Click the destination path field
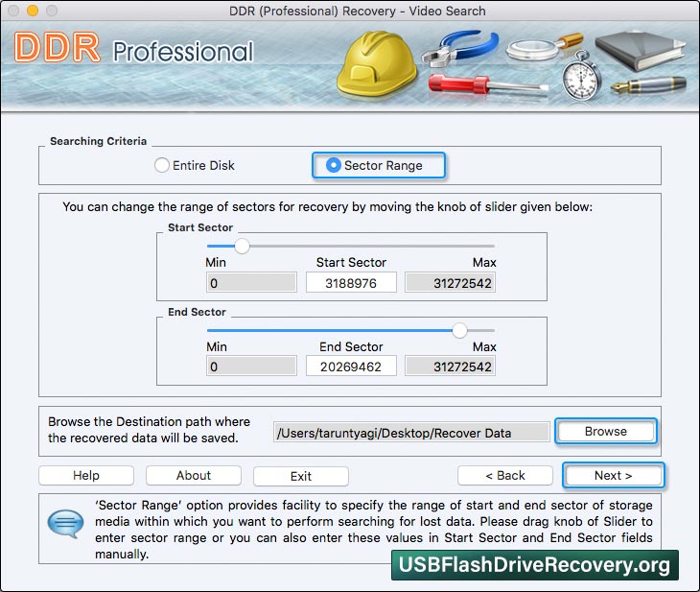700x592 pixels. coord(411,432)
